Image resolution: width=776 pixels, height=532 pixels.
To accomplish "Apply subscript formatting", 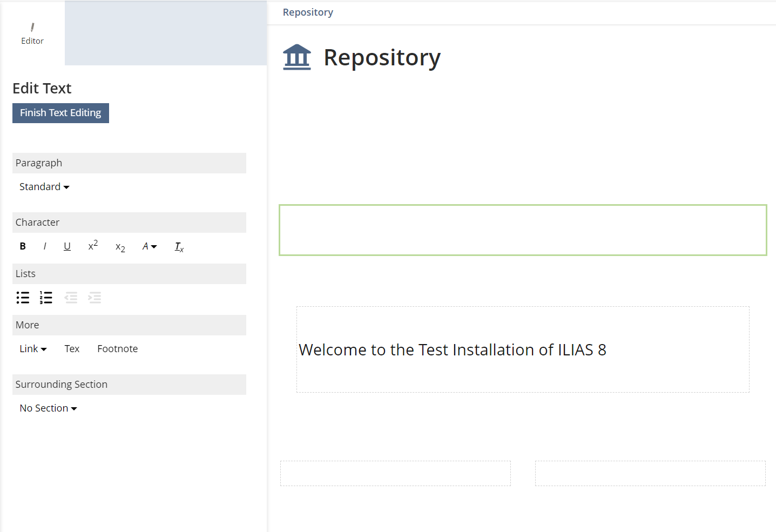I will [x=120, y=247].
